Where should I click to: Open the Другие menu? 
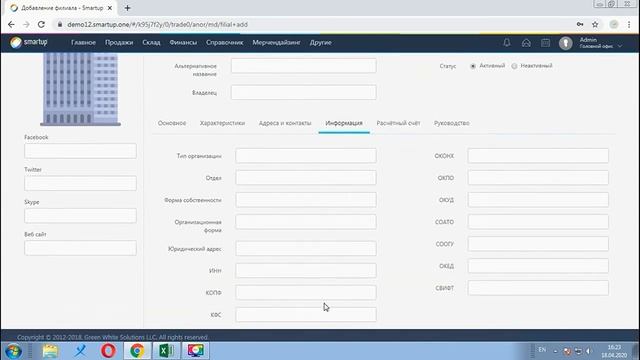coord(320,42)
